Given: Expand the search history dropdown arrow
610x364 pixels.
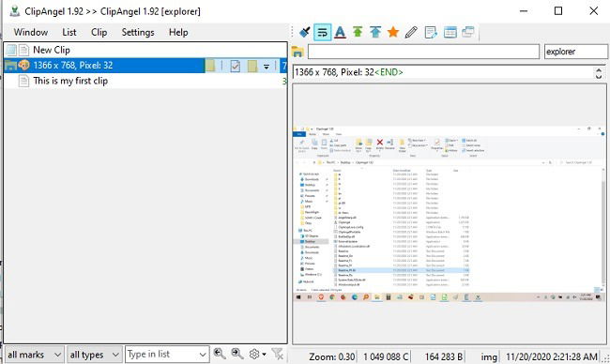Looking at the screenshot, I should [203, 355].
